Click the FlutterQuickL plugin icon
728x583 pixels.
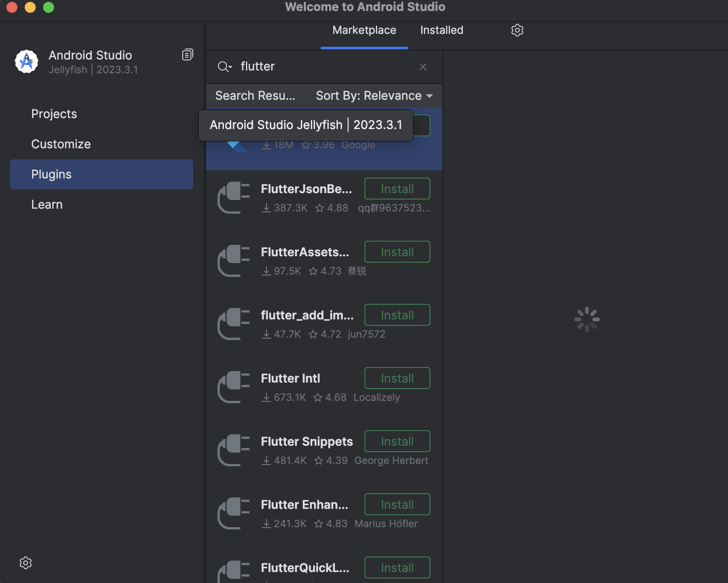234,572
